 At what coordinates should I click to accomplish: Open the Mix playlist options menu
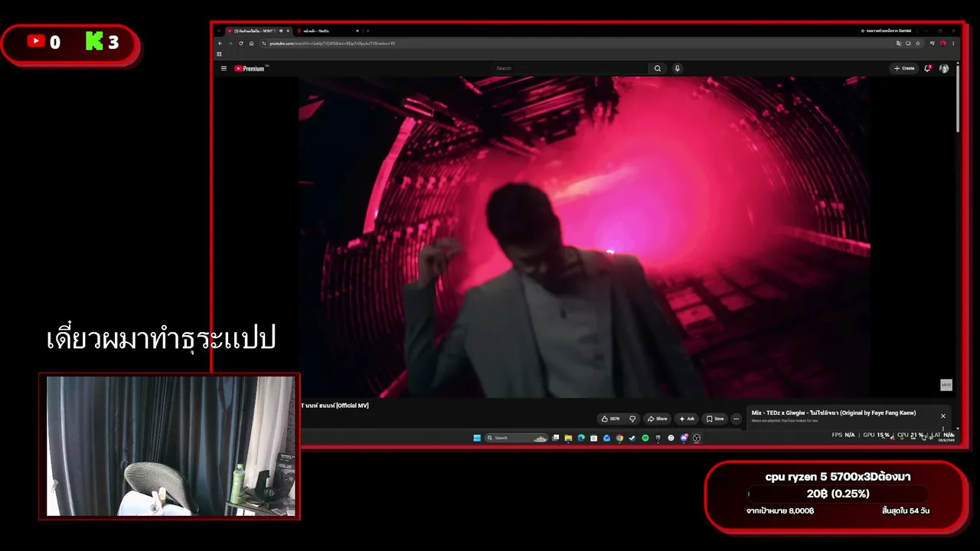point(942,429)
